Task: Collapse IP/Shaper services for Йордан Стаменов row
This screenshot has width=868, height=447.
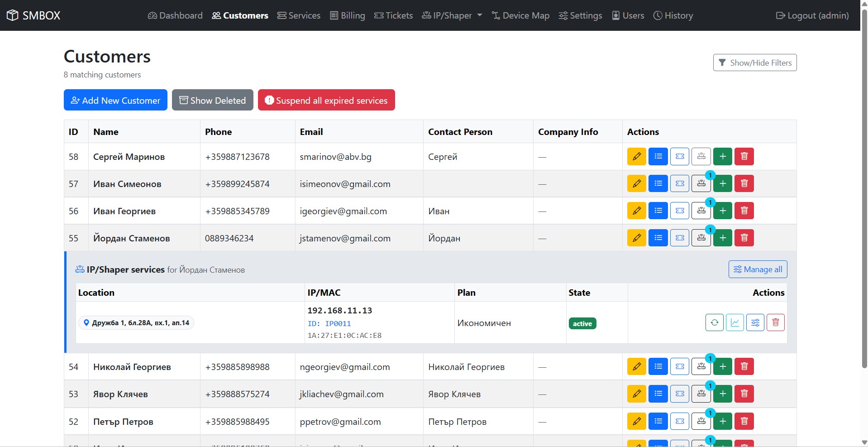Action: (x=701, y=238)
